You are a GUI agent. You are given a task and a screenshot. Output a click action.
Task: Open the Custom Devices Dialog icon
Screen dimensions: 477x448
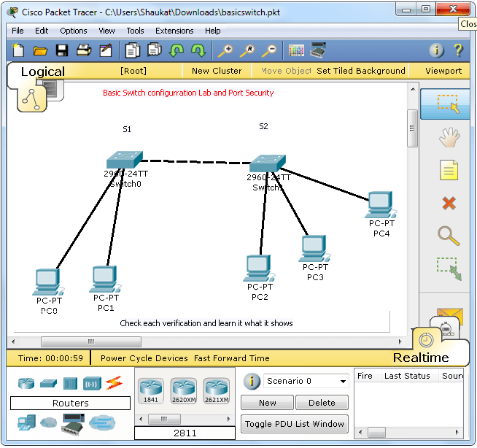[x=318, y=50]
